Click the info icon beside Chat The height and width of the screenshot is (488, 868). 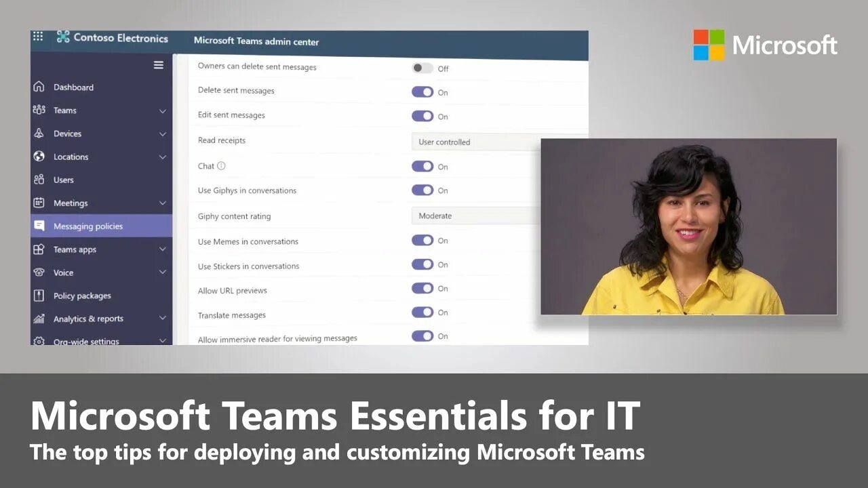pyautogui.click(x=221, y=165)
